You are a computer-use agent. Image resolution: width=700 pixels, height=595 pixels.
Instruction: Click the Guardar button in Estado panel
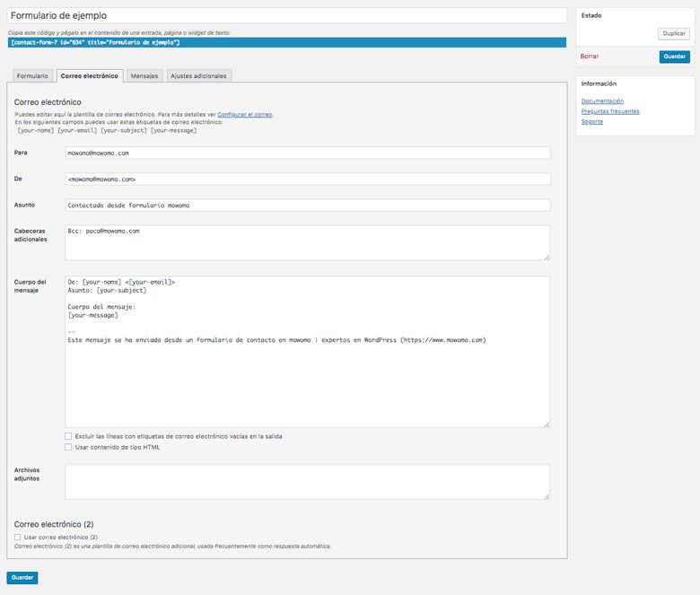[674, 57]
